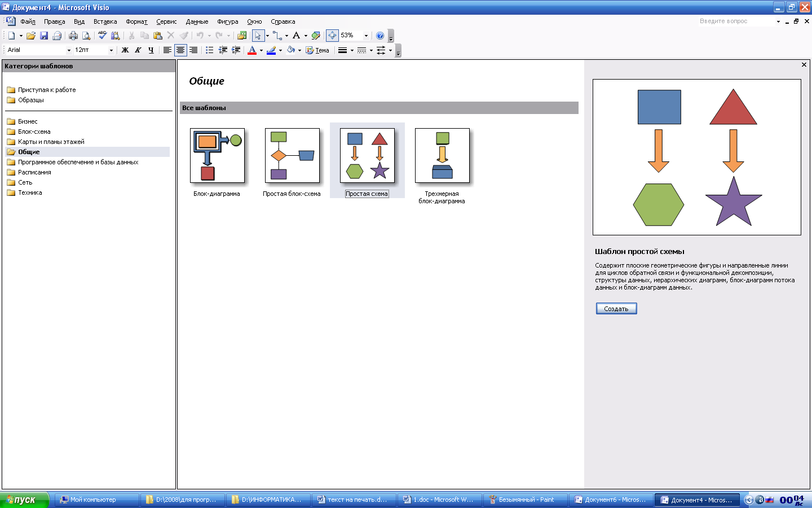Click the Cut scissors icon
This screenshot has width=812, height=508.
pos(131,36)
